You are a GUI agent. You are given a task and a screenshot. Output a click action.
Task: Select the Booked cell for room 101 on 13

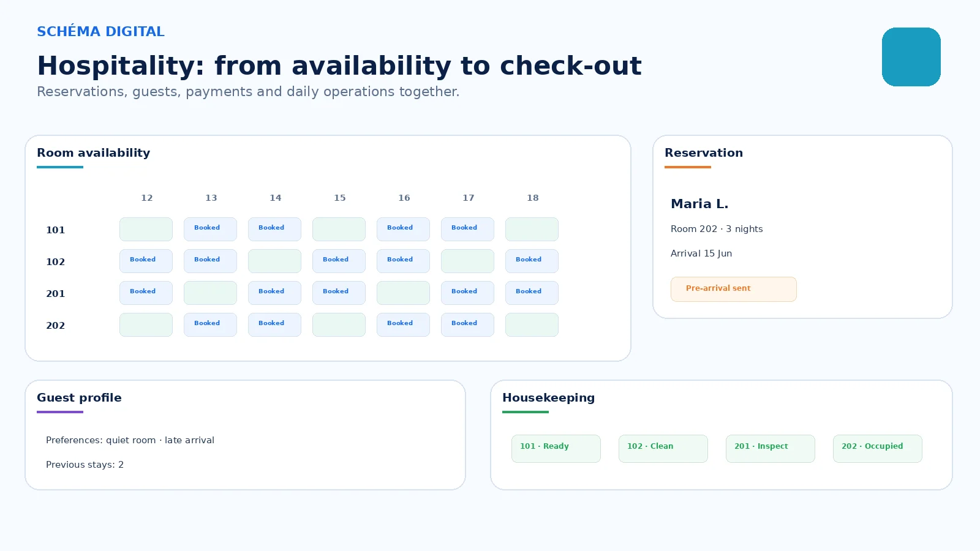pyautogui.click(x=210, y=229)
